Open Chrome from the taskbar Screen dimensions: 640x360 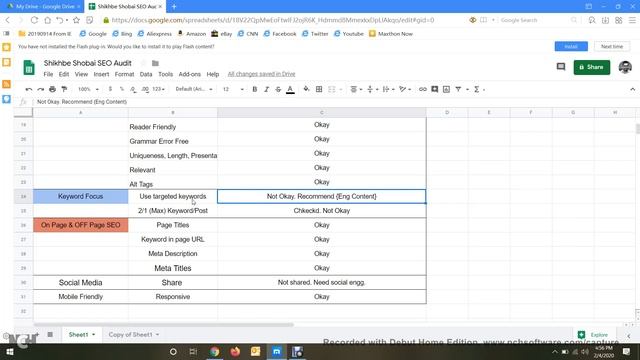point(214,351)
